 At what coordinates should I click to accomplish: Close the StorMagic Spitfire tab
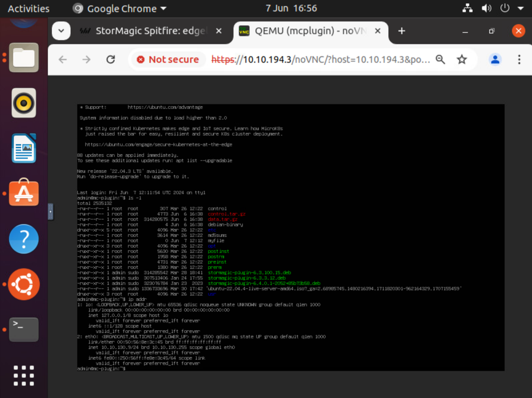tap(219, 31)
